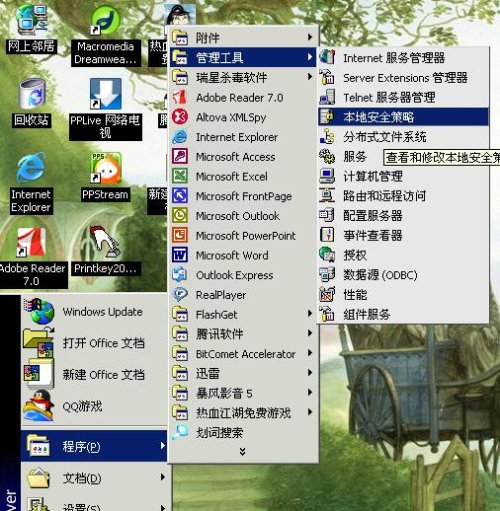
Task: Click the Windows Update text label
Action: [103, 312]
